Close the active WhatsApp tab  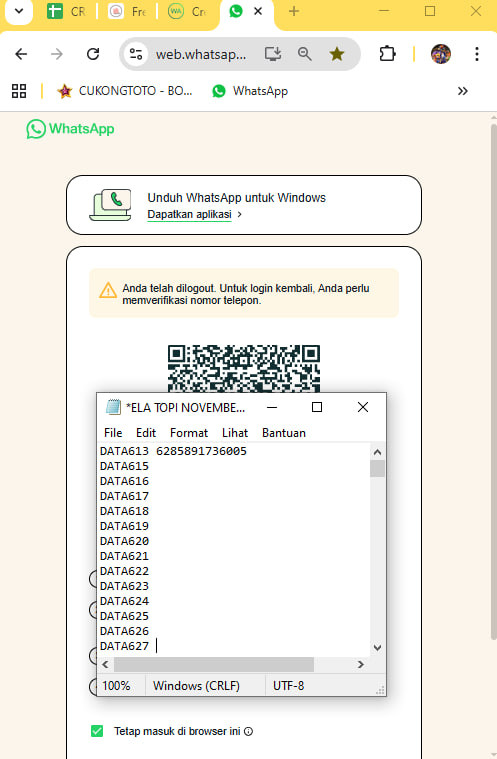coord(258,11)
